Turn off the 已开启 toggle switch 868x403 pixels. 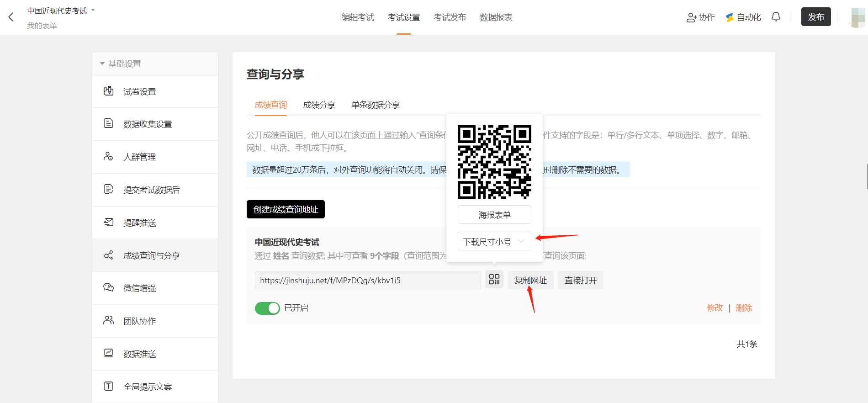[267, 308]
